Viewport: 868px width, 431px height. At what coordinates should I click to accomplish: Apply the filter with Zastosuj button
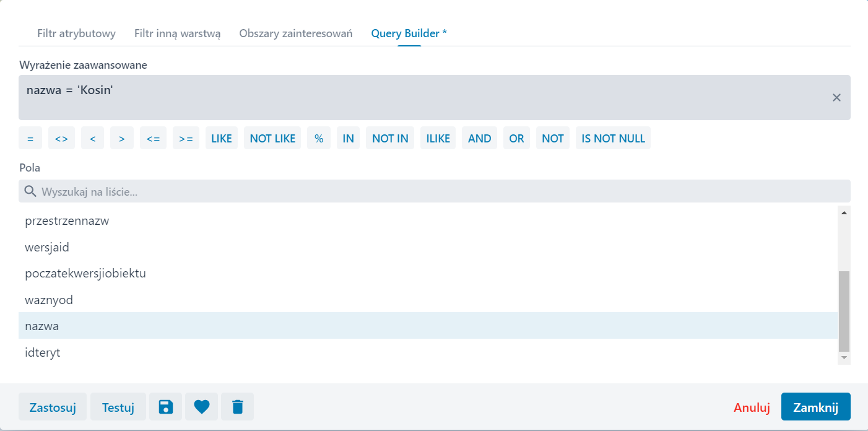coord(53,406)
